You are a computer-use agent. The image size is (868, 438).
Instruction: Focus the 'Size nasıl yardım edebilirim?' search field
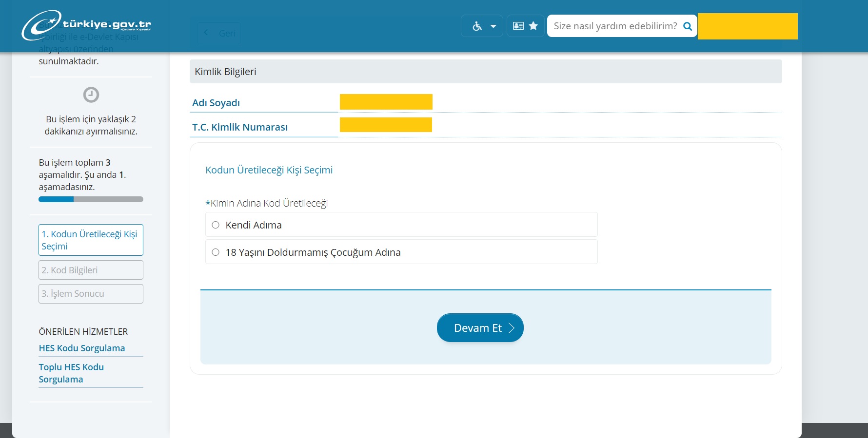pyautogui.click(x=614, y=26)
